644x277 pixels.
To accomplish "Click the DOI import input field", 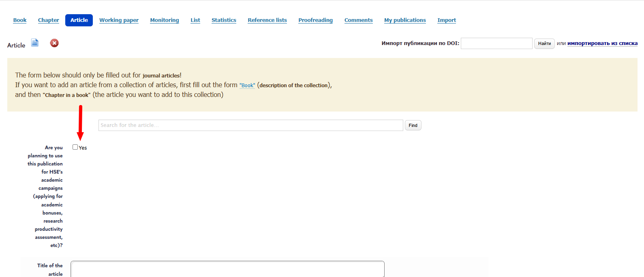I will tap(496, 43).
